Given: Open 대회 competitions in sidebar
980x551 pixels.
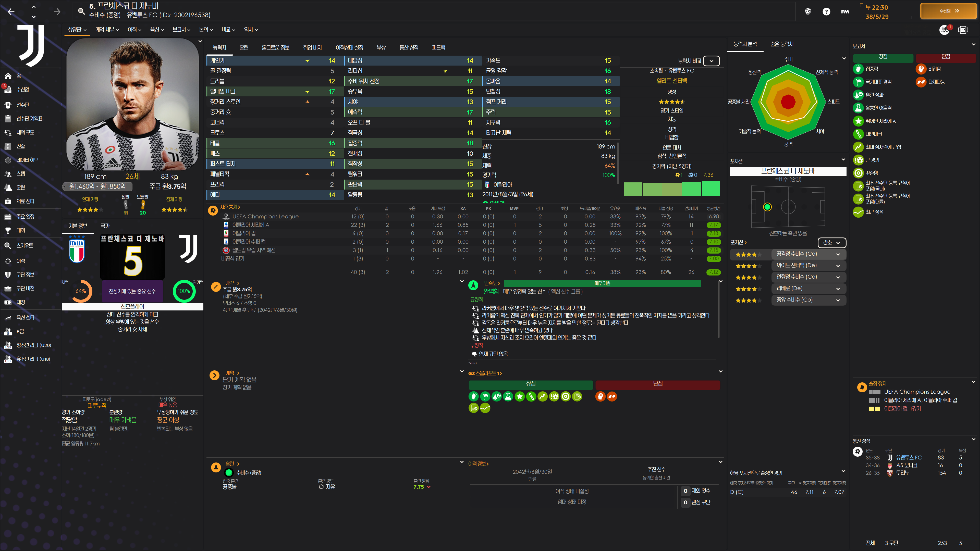Looking at the screenshot, I should click(x=20, y=230).
